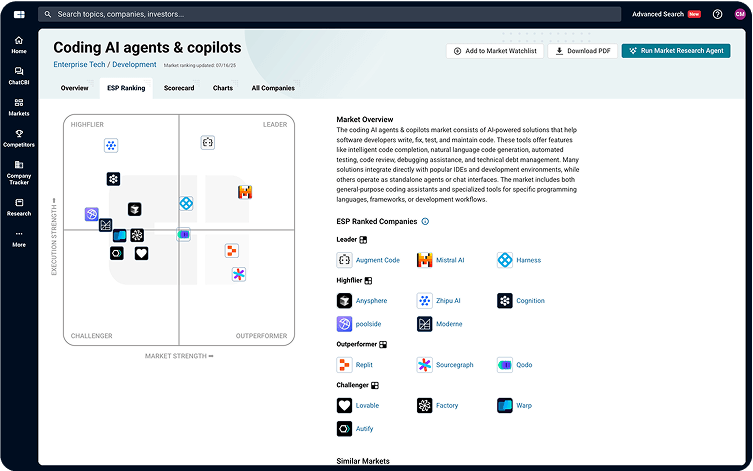The height and width of the screenshot is (471, 753).
Task: Focus the search topics input field
Action: click(x=300, y=15)
